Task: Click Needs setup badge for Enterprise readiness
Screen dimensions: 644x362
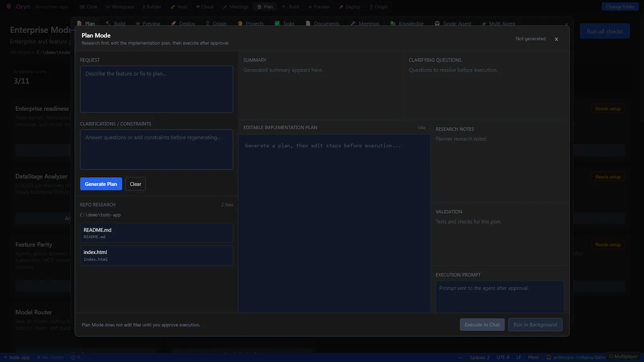Action: tap(608, 109)
